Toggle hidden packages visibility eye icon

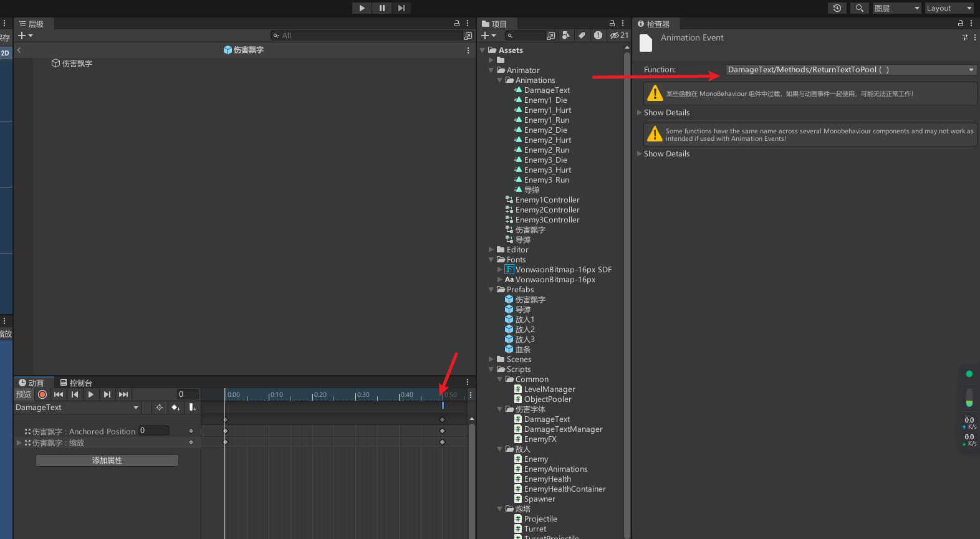coord(619,36)
